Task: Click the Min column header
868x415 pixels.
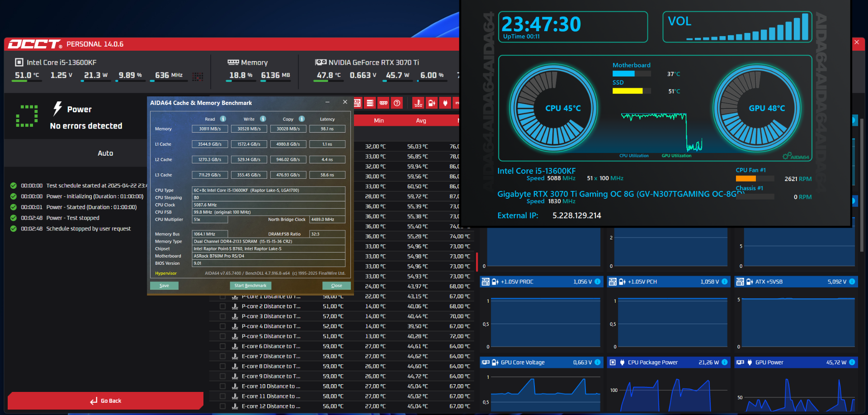Action: (x=379, y=120)
